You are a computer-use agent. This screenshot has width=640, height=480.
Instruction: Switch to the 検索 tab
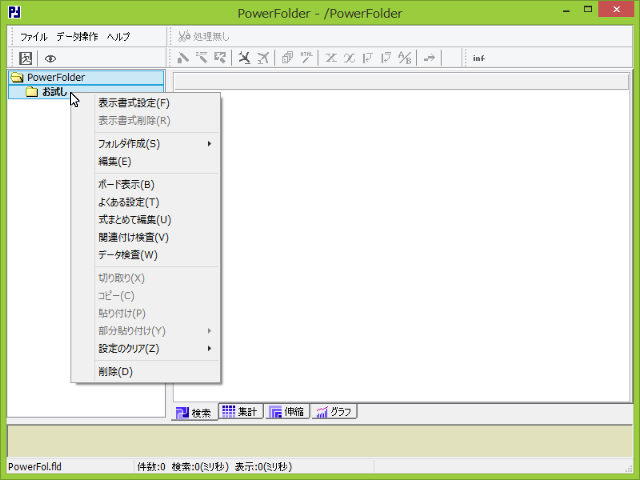coord(194,412)
